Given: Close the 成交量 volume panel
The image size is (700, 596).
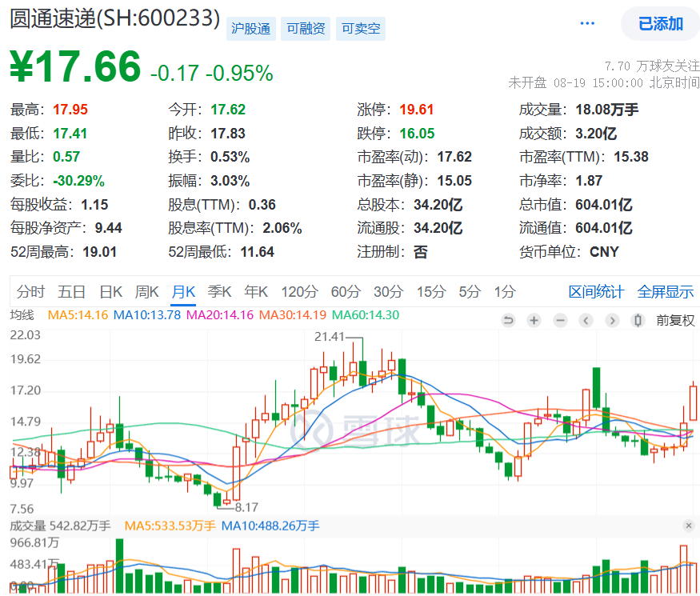Looking at the screenshot, I should point(689,526).
